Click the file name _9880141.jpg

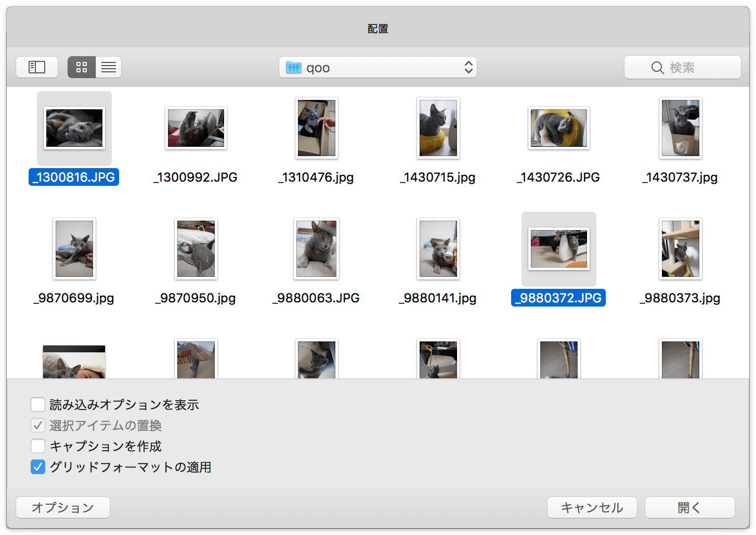coord(438,298)
